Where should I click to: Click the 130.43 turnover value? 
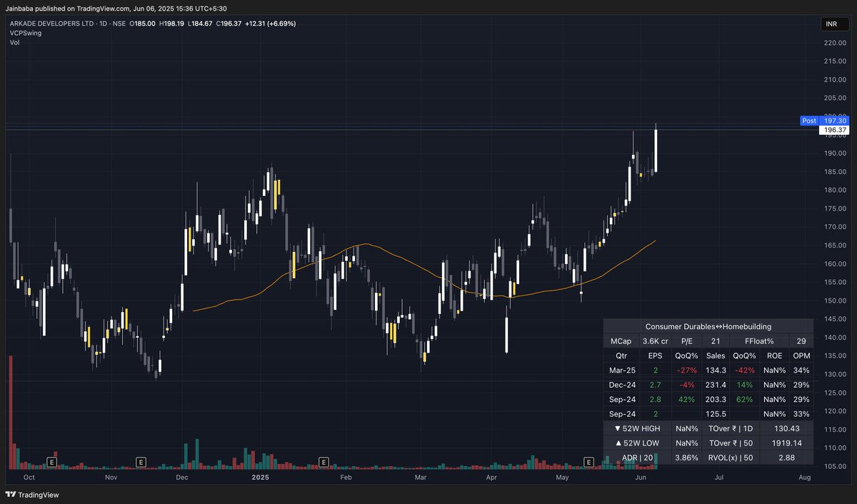pos(786,428)
